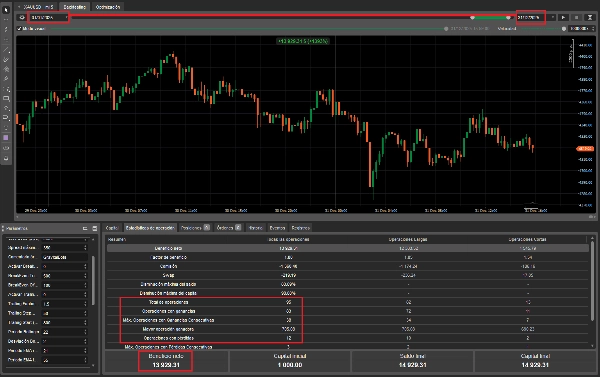Open the Capital tab
The height and width of the screenshot is (377, 600).
coord(112,228)
